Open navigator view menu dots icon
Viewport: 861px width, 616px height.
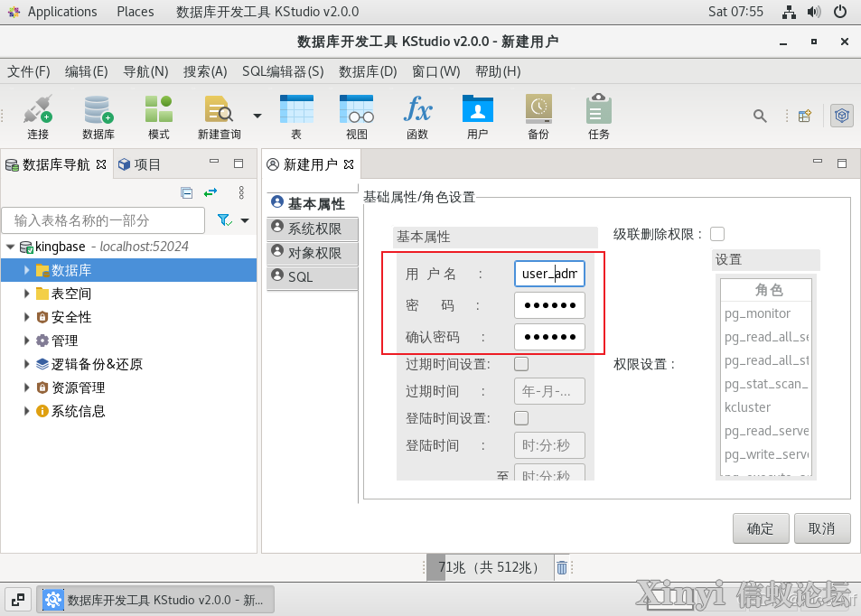click(241, 192)
